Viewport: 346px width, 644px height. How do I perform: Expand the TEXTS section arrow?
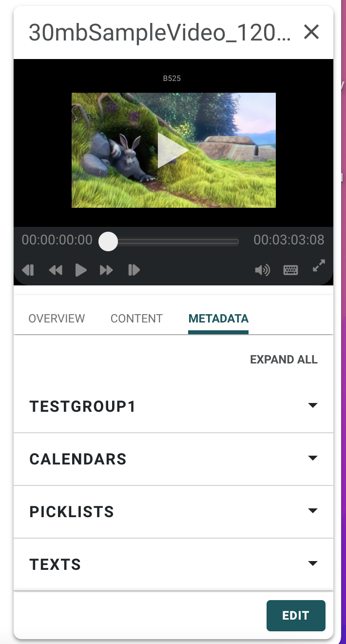pos(313,564)
